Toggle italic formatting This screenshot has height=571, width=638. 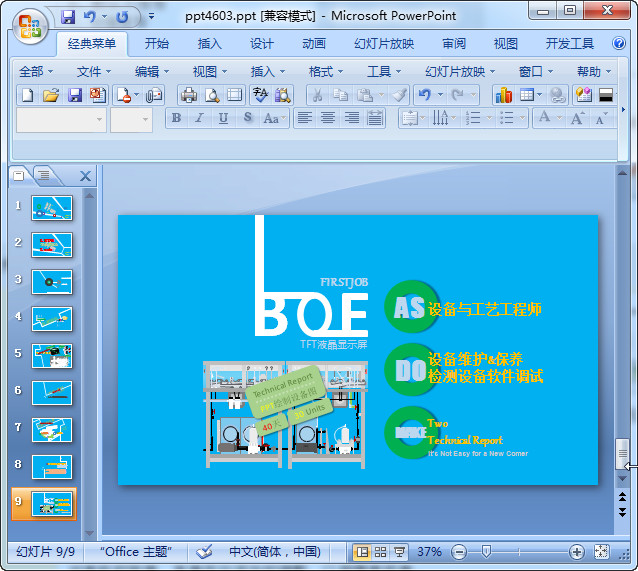click(199, 118)
